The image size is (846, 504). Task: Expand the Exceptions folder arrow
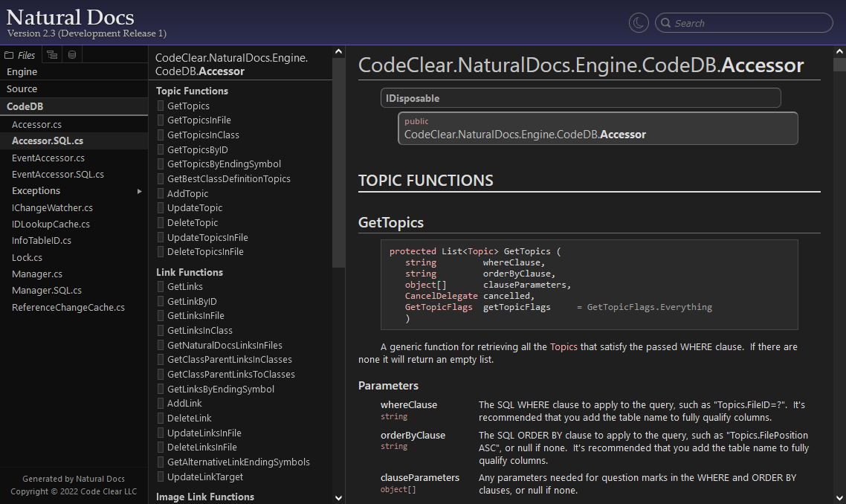coord(139,191)
